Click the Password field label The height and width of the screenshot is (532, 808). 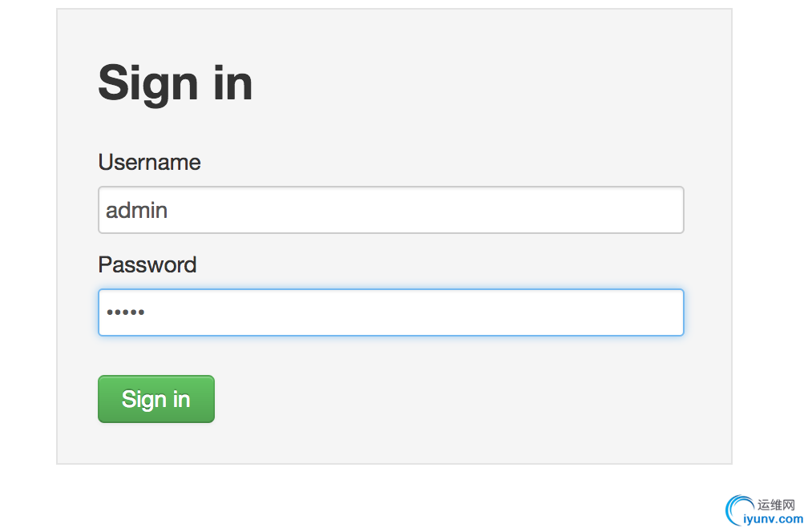147,264
